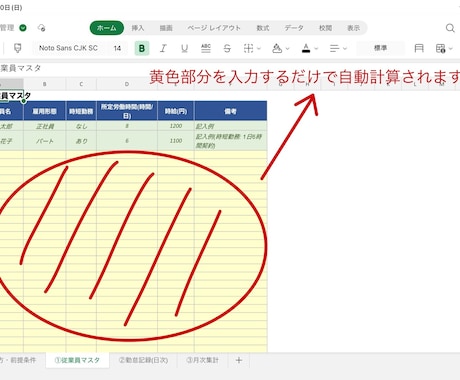The image size is (460, 380).
Task: Click the cell styles table icon
Action: pos(440,48)
